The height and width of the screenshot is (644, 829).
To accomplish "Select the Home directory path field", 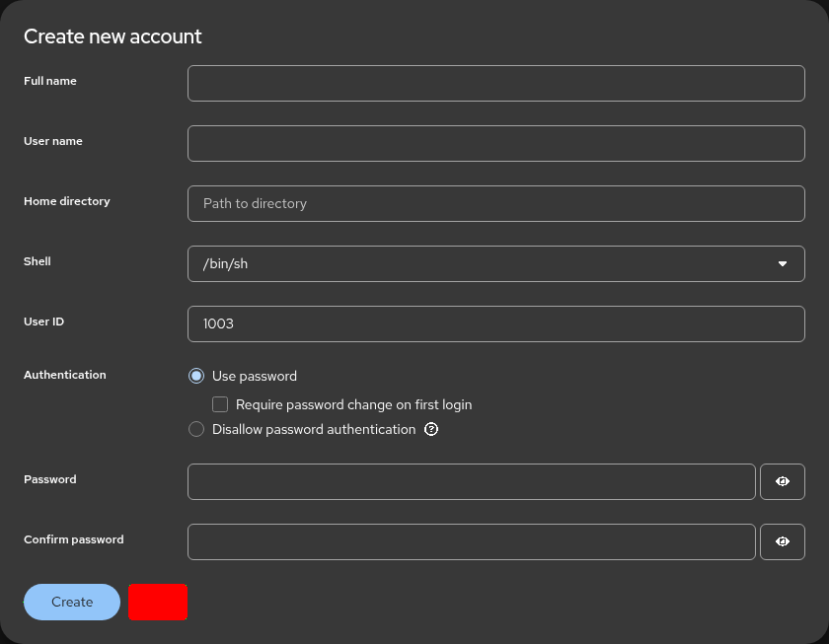I will 495,203.
